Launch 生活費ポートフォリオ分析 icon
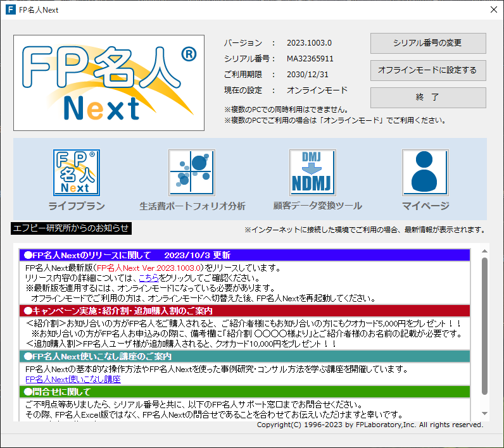 tap(192, 172)
